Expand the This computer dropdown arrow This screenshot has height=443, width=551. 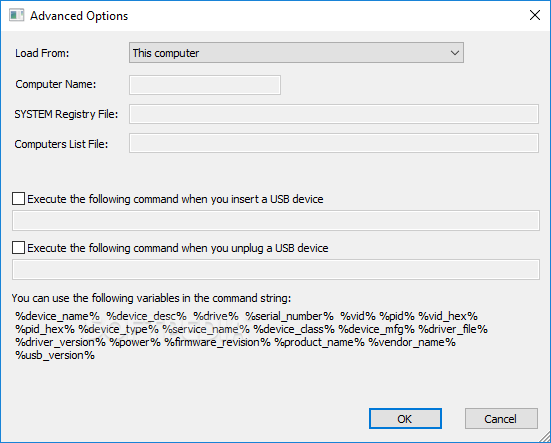454,53
